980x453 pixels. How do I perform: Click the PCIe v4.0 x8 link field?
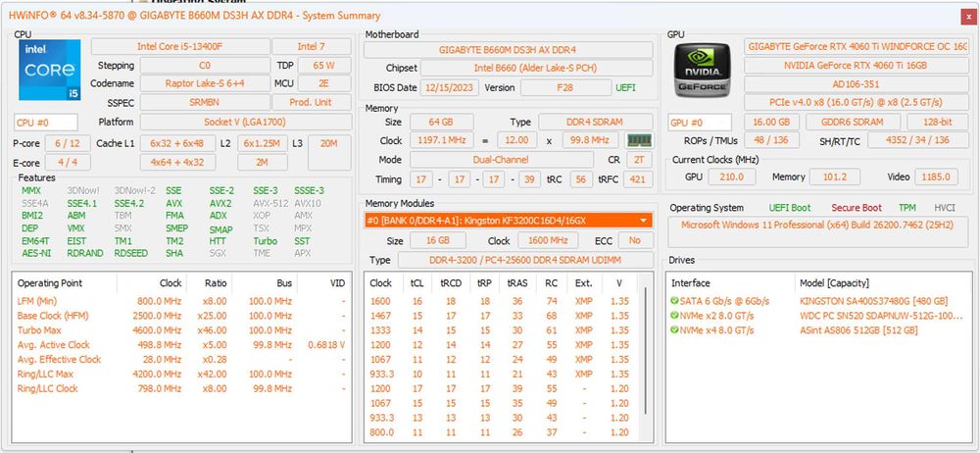(857, 102)
